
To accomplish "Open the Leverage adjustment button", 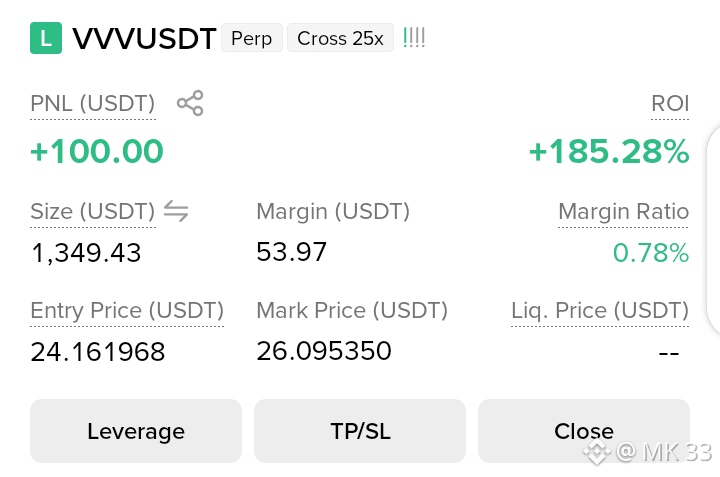I will 136,431.
